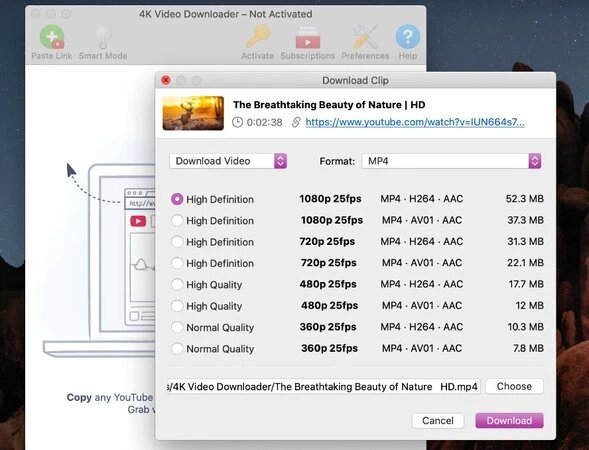589x450 pixels.
Task: Select 480p AV01 12 MB option
Action: point(177,306)
